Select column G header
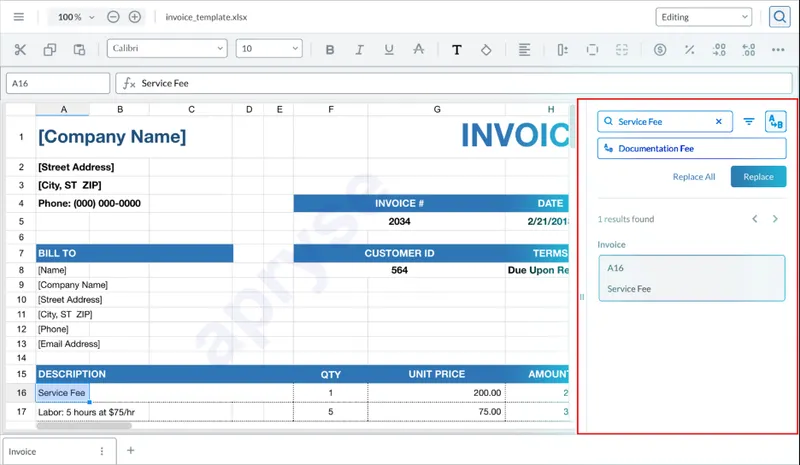Screen dimensions: 800x465 (x=437, y=109)
